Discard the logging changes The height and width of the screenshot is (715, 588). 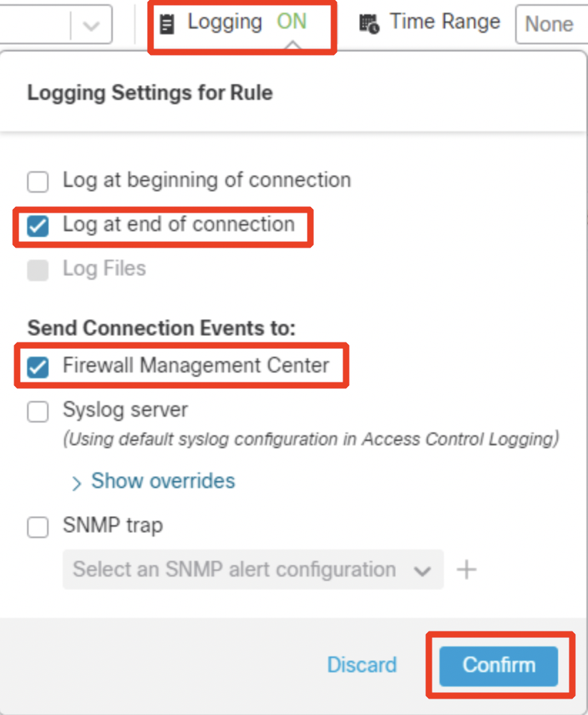click(362, 665)
